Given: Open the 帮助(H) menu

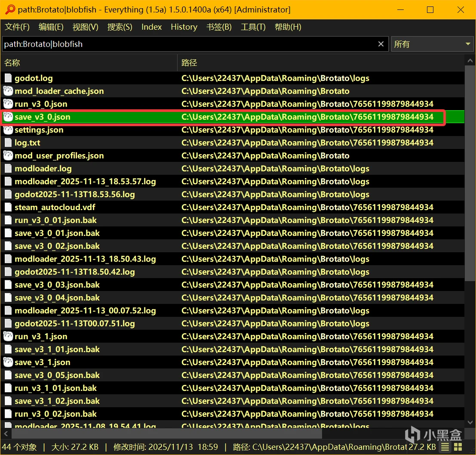Looking at the screenshot, I should [288, 27].
